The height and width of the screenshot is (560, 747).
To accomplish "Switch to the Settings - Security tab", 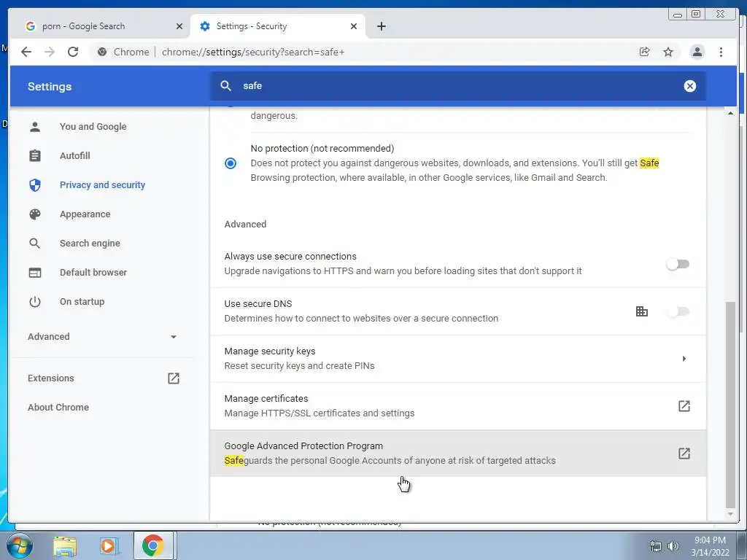I will pos(278,26).
